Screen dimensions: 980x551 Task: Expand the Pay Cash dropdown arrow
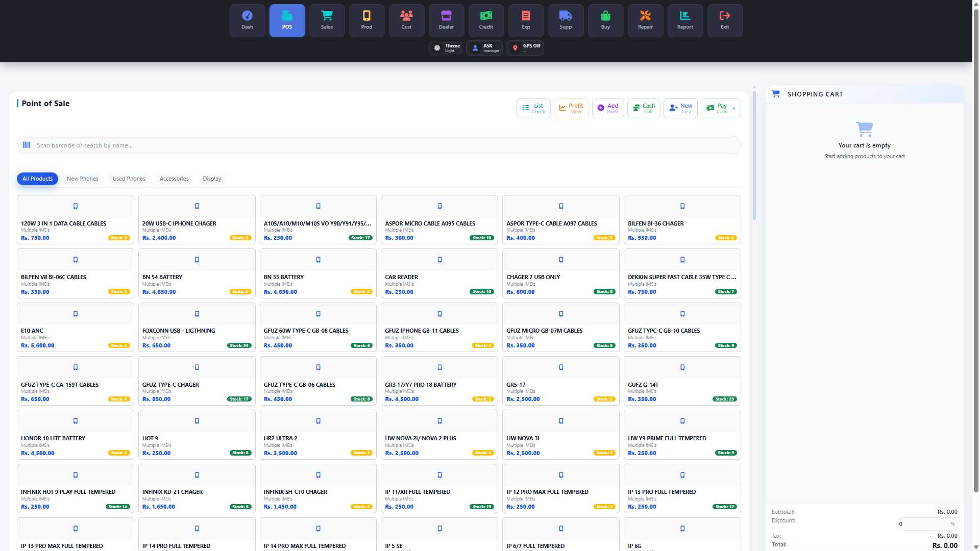pos(734,108)
